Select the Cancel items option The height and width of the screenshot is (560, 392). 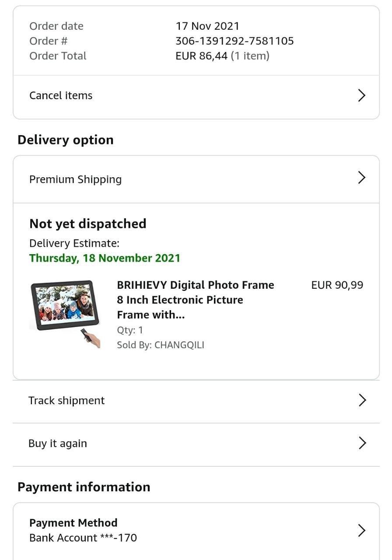coord(61,95)
